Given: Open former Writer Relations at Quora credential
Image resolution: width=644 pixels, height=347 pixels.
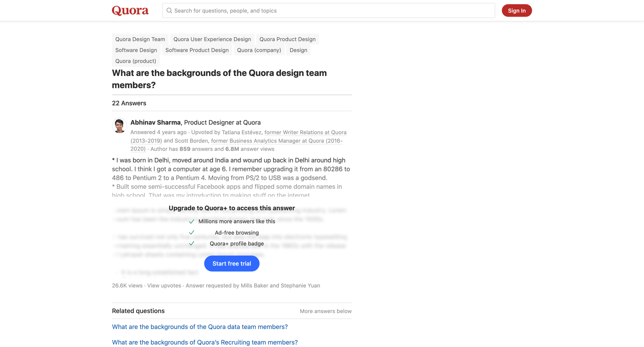Looking at the screenshot, I should [x=239, y=136].
